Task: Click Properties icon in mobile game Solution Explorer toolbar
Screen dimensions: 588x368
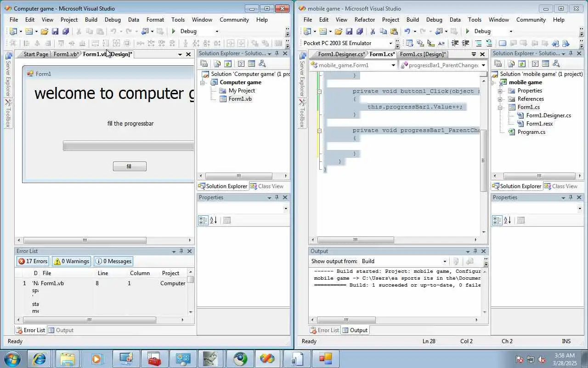Action: (498, 64)
